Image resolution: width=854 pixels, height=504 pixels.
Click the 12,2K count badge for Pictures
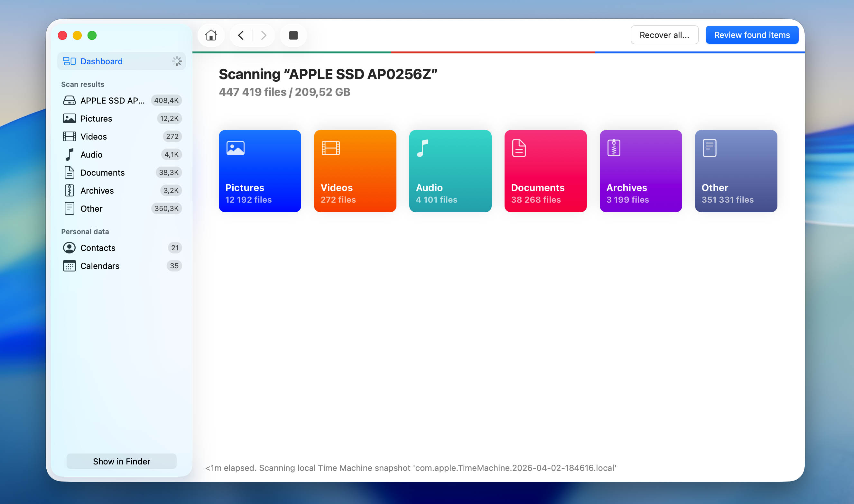pos(170,119)
